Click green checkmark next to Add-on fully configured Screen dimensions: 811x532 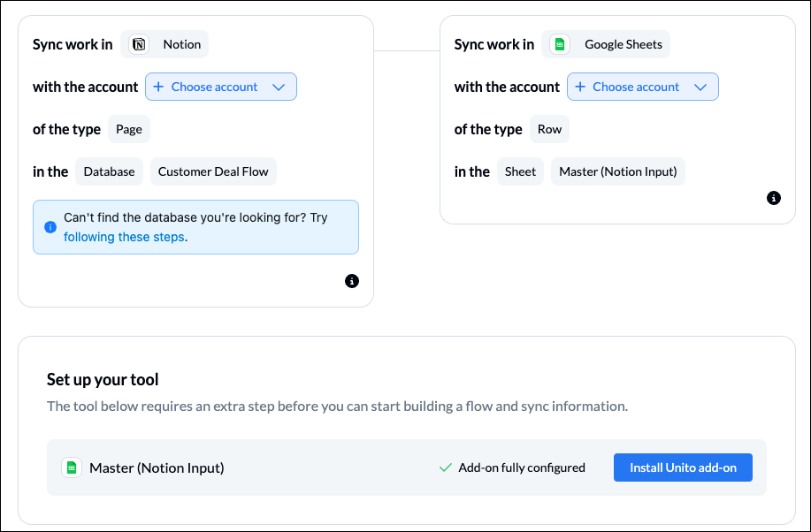tap(446, 467)
